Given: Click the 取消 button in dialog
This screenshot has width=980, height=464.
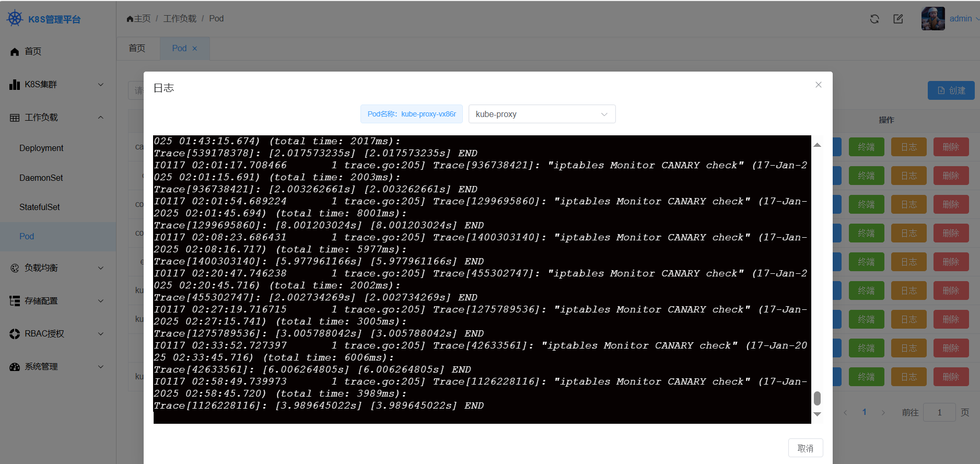Looking at the screenshot, I should point(805,448).
